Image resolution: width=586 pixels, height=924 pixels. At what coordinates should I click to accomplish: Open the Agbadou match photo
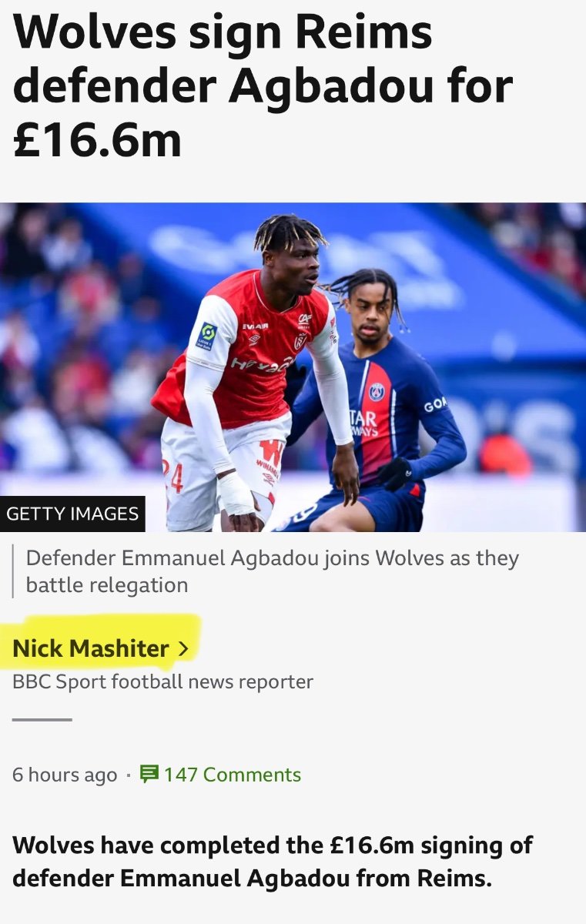293,367
